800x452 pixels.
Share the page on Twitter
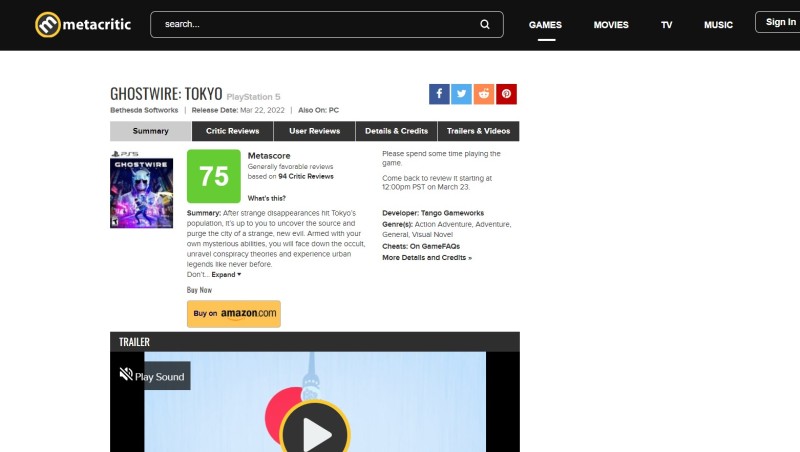pyautogui.click(x=461, y=94)
